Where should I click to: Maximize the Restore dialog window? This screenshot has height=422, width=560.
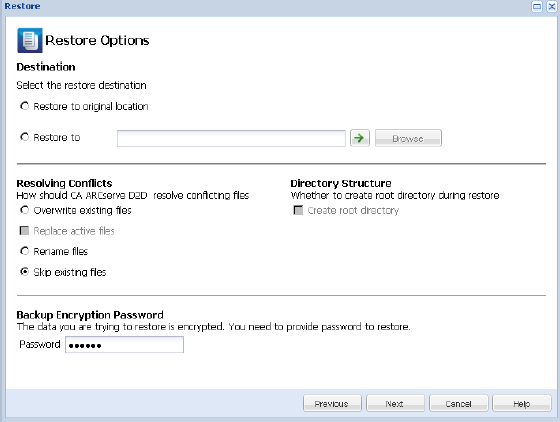pos(537,6)
